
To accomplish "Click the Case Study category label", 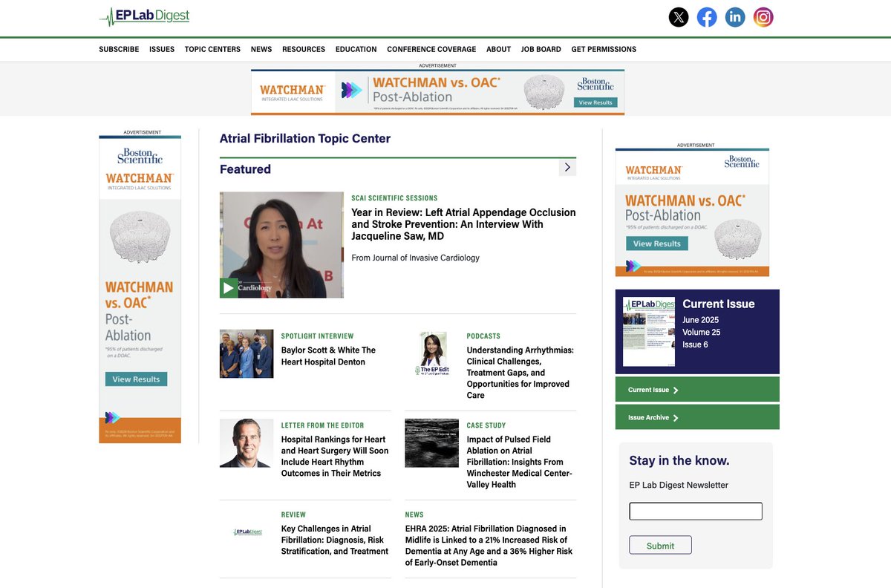I will pos(486,425).
